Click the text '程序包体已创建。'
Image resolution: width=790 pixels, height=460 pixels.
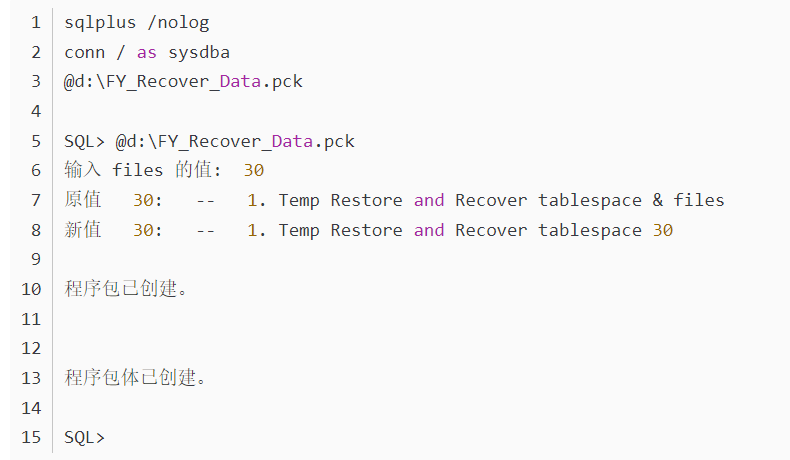[136, 377]
